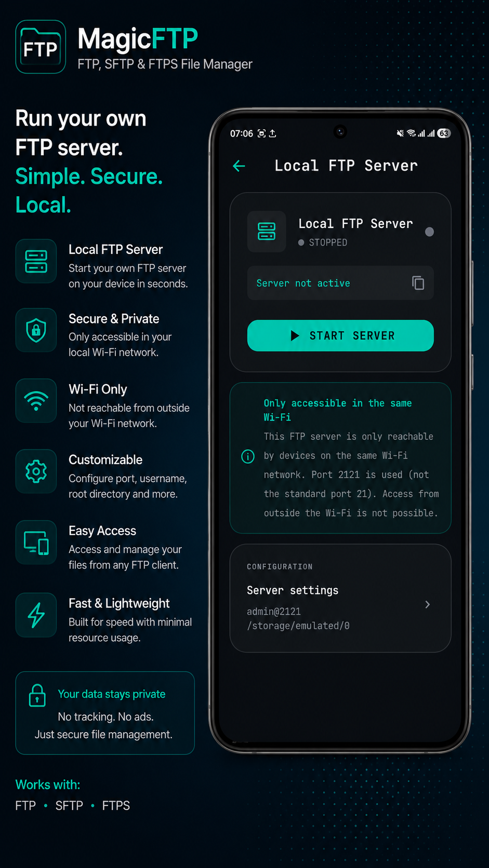Click the 07:06 clock in the status bar
This screenshot has height=868, width=489.
point(242,133)
